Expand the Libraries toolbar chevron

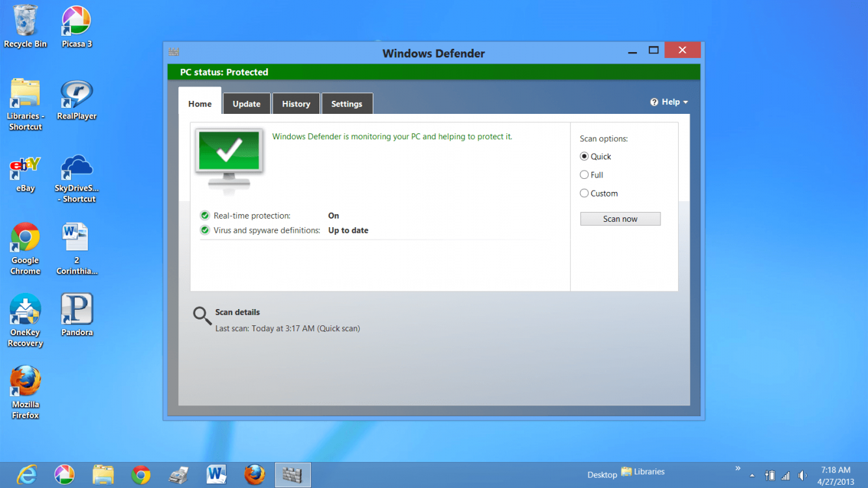tap(738, 468)
